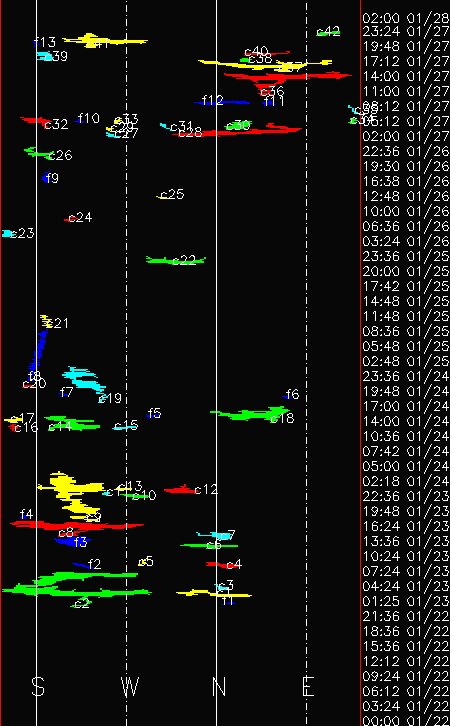Select the c14 green event region

(72, 423)
